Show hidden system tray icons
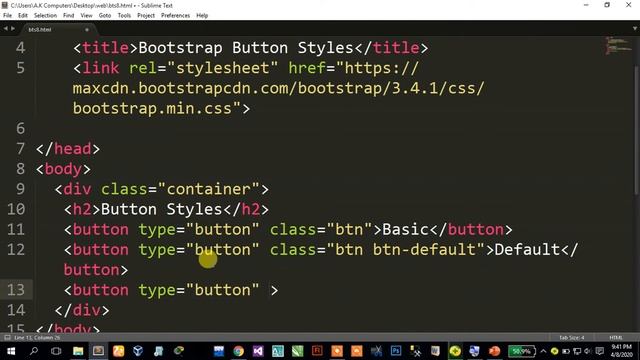640x360 pixels. (x=543, y=351)
